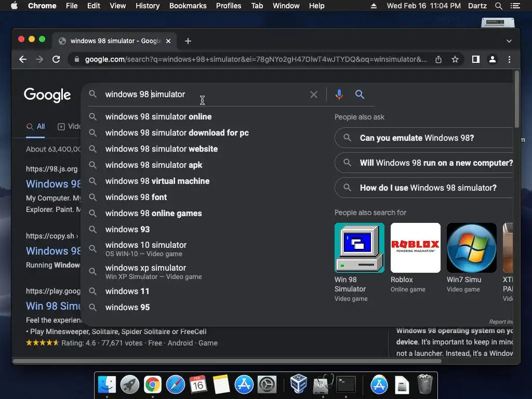Screen dimensions: 532x399
Task: Click the padlock site info icon
Action: click(x=77, y=59)
